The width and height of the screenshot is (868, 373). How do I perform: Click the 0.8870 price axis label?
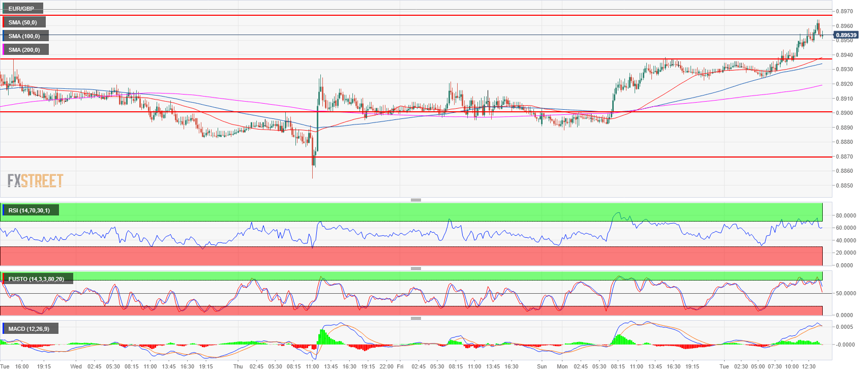click(845, 157)
